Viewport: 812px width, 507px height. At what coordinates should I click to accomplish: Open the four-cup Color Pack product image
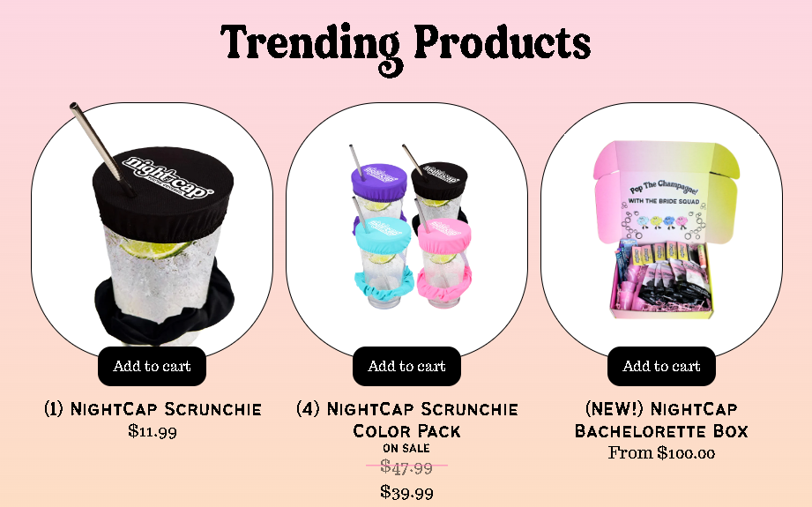click(406, 227)
